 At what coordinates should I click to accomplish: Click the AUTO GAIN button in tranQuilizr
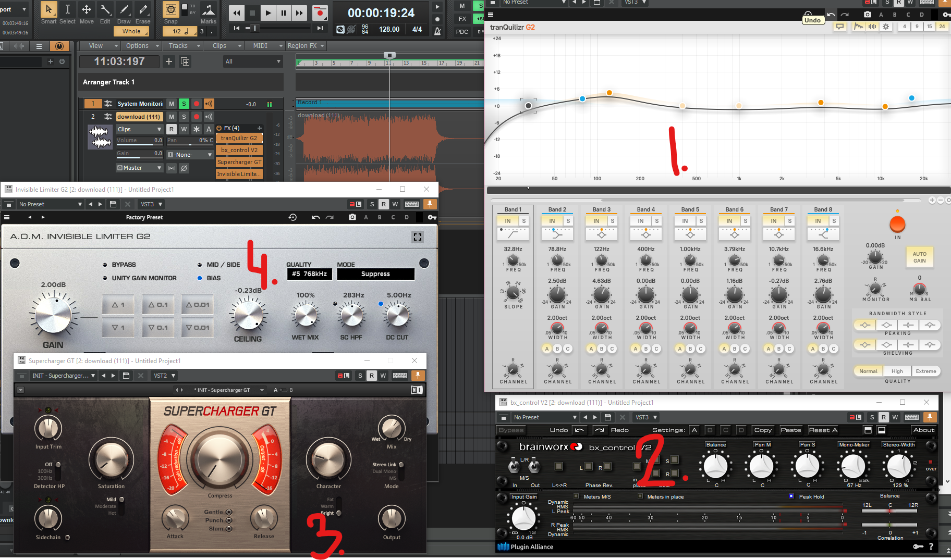(919, 257)
